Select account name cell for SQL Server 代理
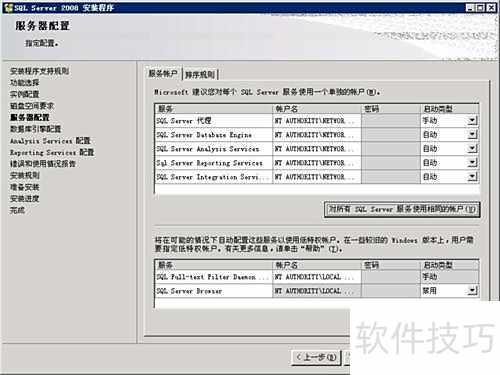The height and width of the screenshot is (375, 500). click(x=317, y=121)
